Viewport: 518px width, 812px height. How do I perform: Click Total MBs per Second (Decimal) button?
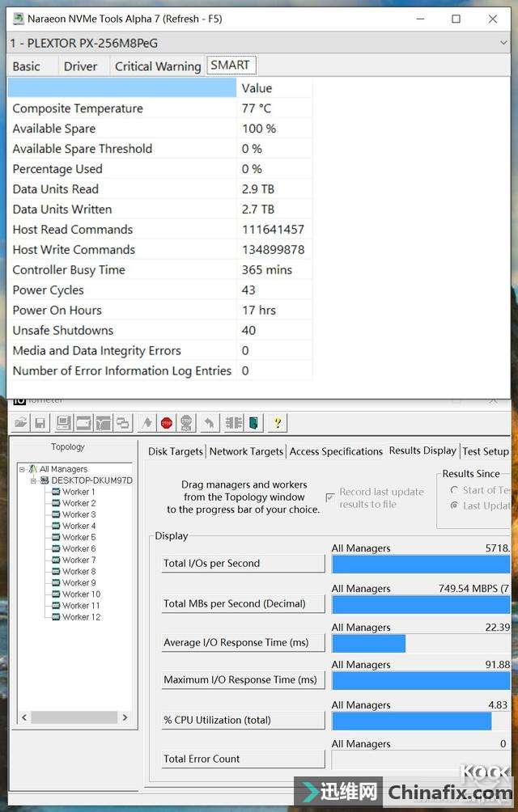[243, 603]
